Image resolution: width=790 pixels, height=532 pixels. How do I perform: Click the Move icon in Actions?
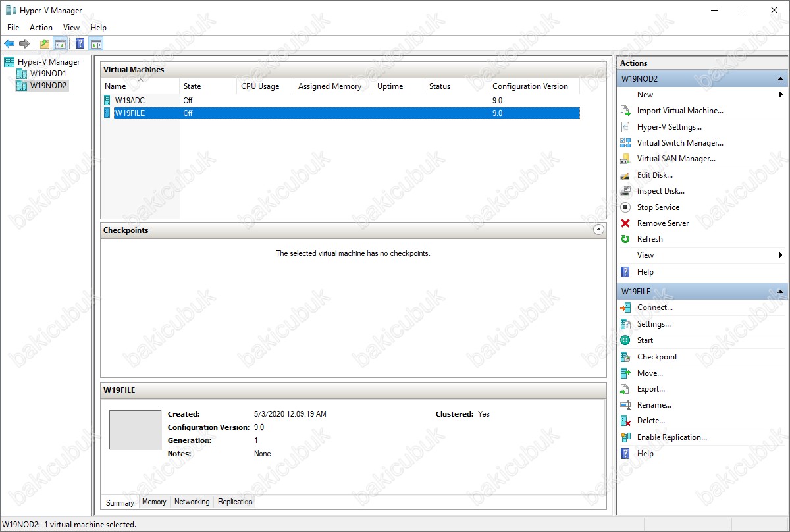pyautogui.click(x=625, y=373)
